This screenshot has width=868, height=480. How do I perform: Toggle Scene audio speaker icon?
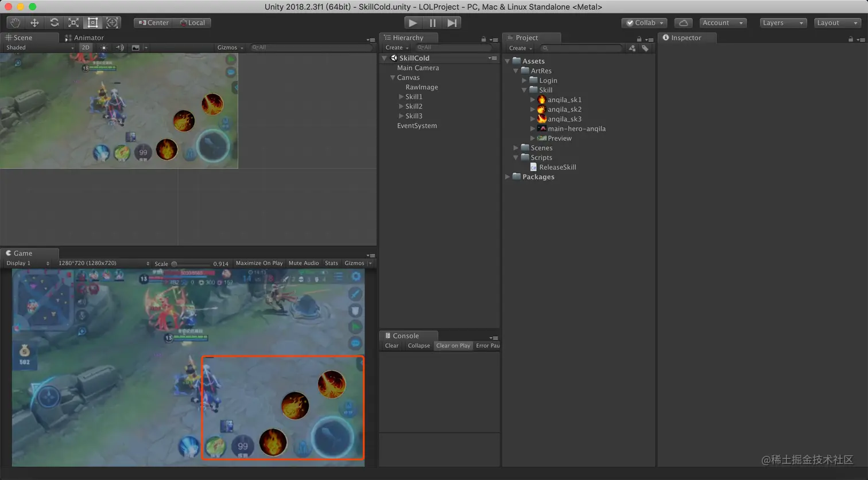(119, 48)
